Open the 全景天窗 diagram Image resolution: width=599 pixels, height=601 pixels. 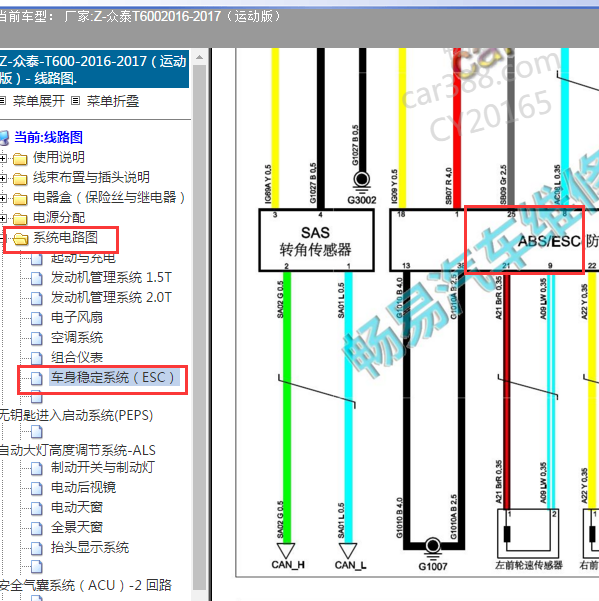(x=77, y=527)
